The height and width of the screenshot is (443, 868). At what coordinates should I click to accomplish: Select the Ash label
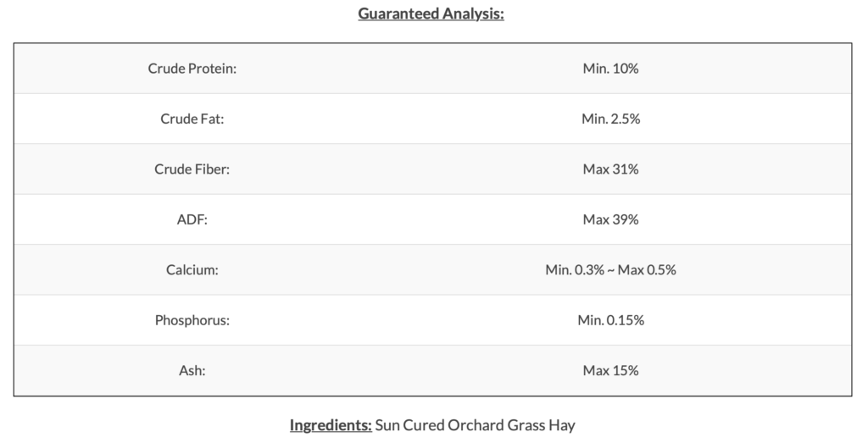coord(192,370)
